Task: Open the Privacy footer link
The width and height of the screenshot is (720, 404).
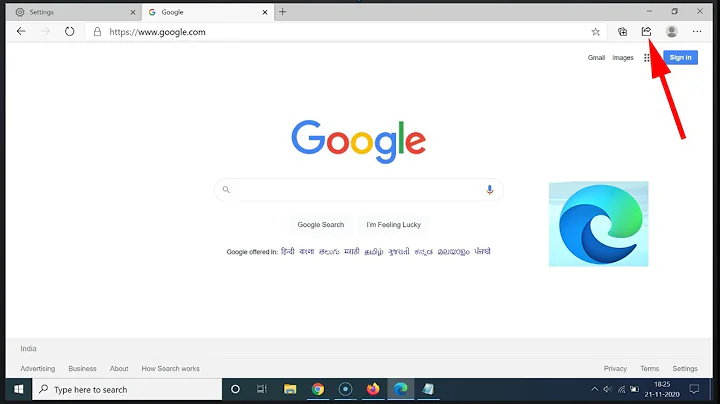Action: [615, 368]
